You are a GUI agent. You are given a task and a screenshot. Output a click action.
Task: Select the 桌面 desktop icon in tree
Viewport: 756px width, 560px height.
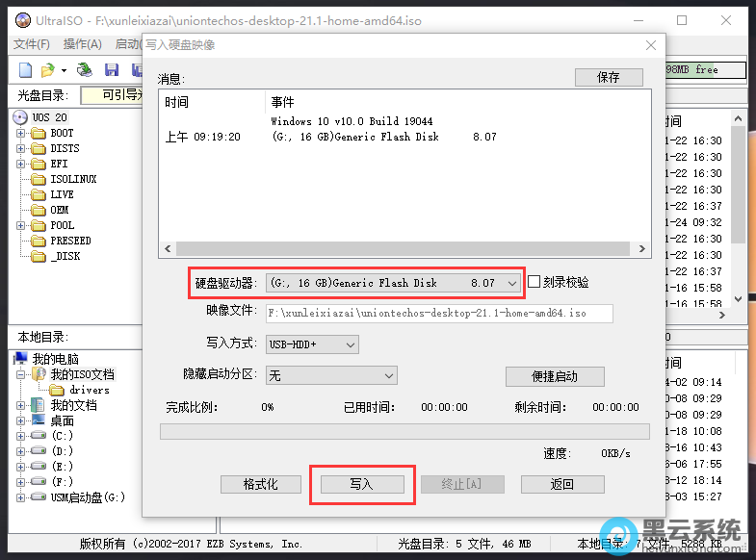point(38,420)
